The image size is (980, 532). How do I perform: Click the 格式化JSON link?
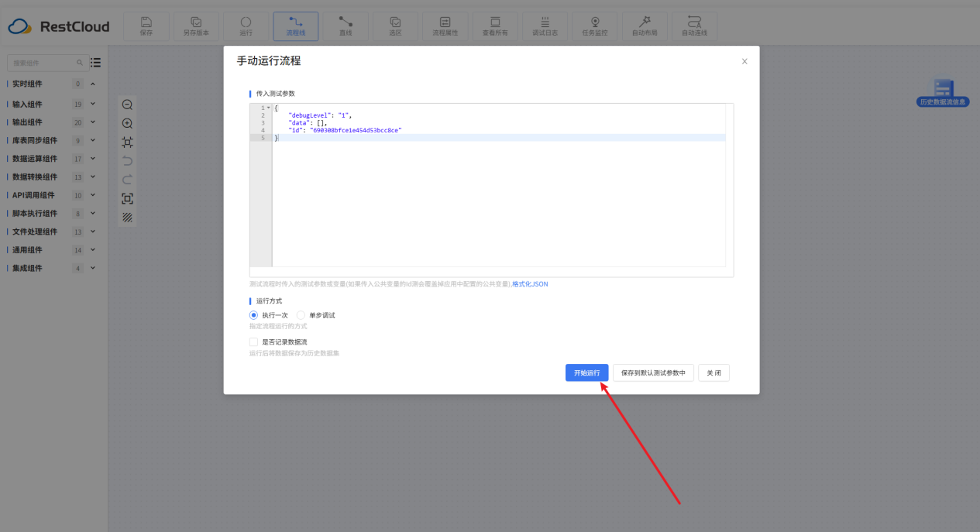[x=530, y=284]
